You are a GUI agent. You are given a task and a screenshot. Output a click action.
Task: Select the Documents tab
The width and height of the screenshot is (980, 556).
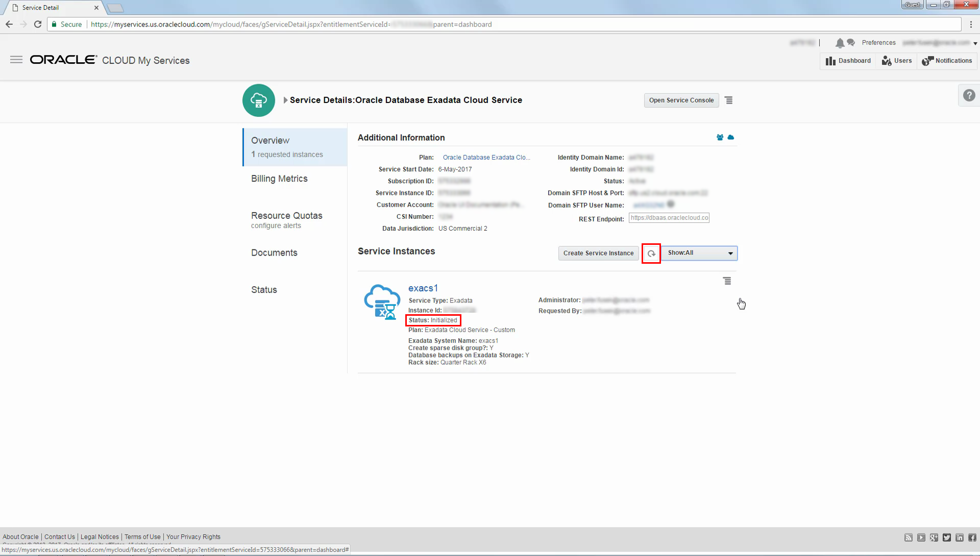[274, 253]
